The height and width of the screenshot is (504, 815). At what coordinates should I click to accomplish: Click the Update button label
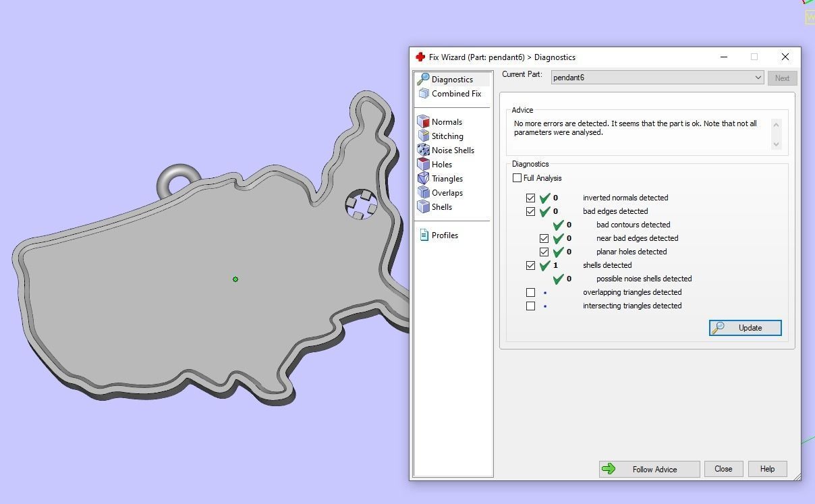750,328
